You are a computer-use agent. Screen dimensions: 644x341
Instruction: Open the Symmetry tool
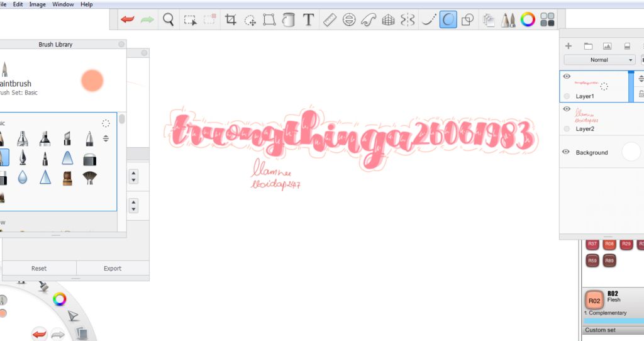408,20
